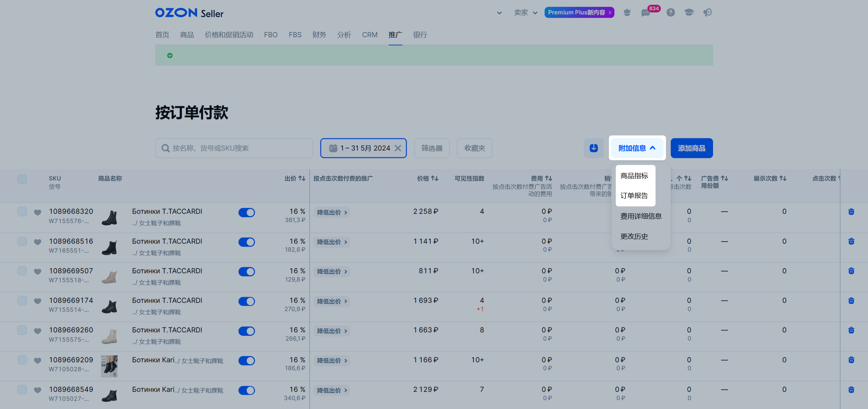Image resolution: width=868 pixels, height=409 pixels.
Task: Expand 降低出价 for SKU 1089669209
Action: 332,361
